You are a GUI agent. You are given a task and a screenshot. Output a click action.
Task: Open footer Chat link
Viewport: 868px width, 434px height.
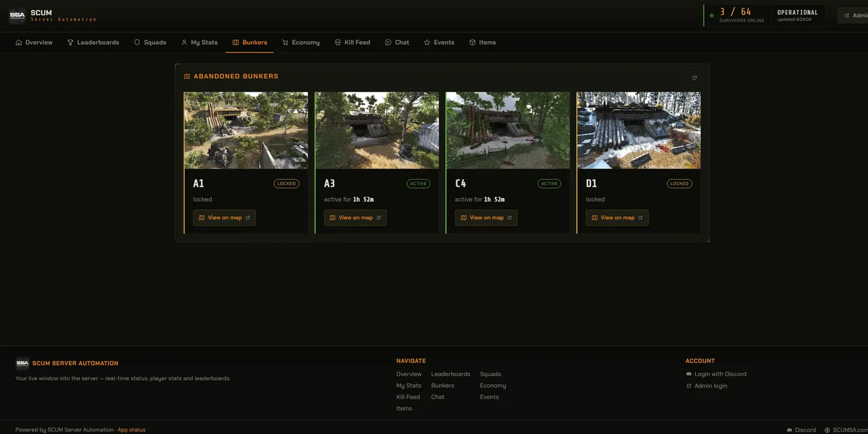pyautogui.click(x=438, y=397)
